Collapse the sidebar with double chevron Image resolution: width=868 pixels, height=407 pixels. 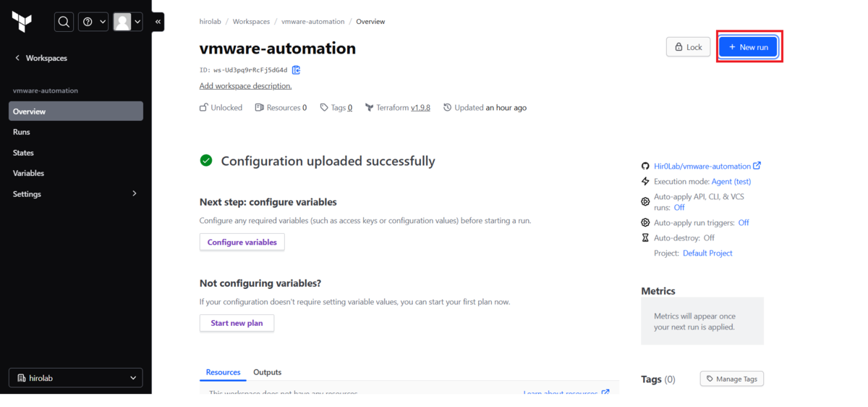(158, 22)
